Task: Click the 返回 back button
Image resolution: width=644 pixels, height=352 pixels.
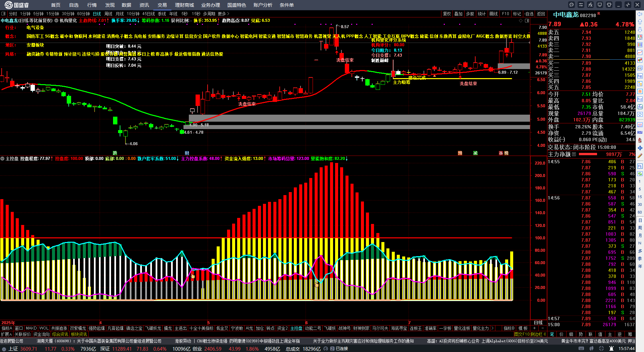Action: coord(541,14)
